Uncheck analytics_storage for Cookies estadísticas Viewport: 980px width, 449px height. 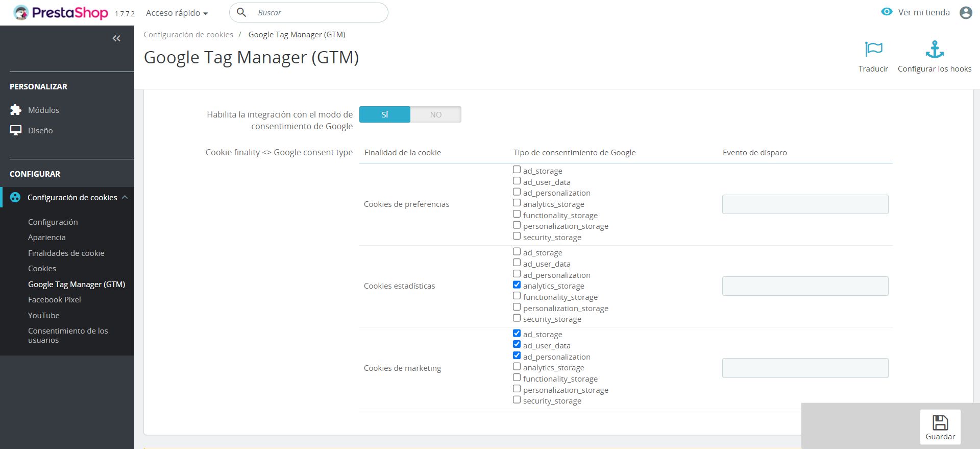(x=517, y=285)
